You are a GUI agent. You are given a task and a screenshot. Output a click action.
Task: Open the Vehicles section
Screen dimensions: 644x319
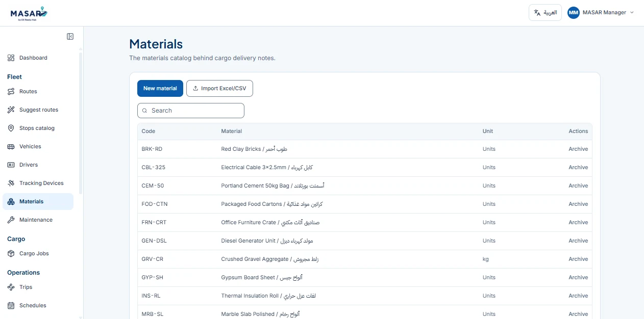coord(38,147)
